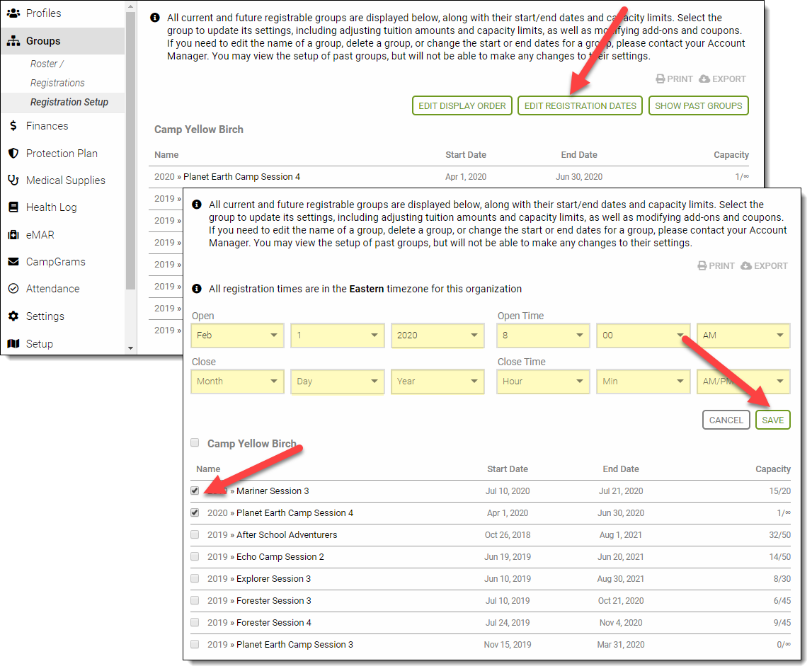Open Registration Setup in the sidebar
The height and width of the screenshot is (671, 812).
(69, 102)
